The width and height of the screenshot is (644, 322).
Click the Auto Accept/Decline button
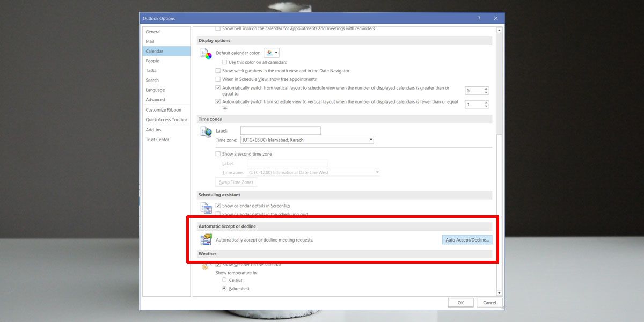pyautogui.click(x=467, y=239)
